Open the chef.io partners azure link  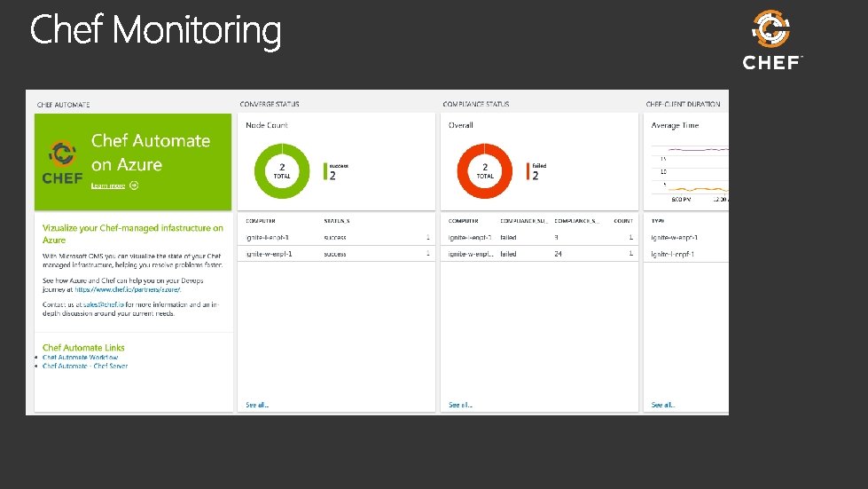click(128, 289)
